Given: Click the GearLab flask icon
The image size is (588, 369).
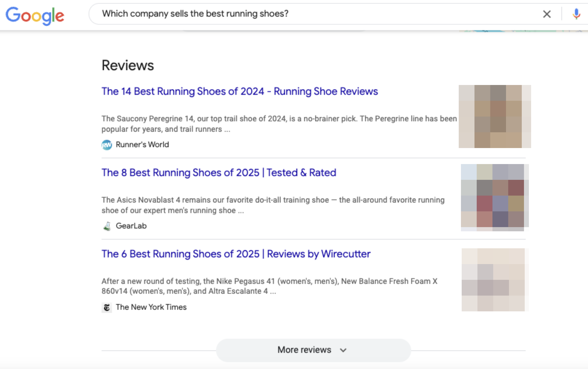Looking at the screenshot, I should 107,226.
